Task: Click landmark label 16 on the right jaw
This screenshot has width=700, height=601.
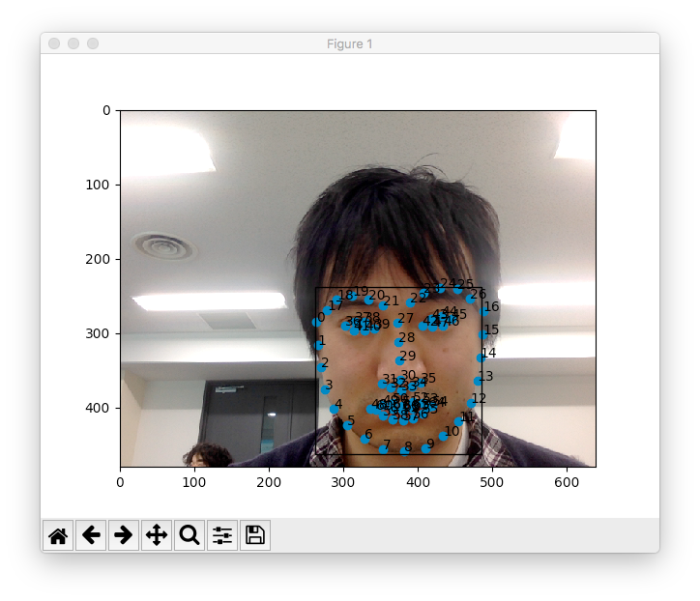Action: pyautogui.click(x=491, y=306)
